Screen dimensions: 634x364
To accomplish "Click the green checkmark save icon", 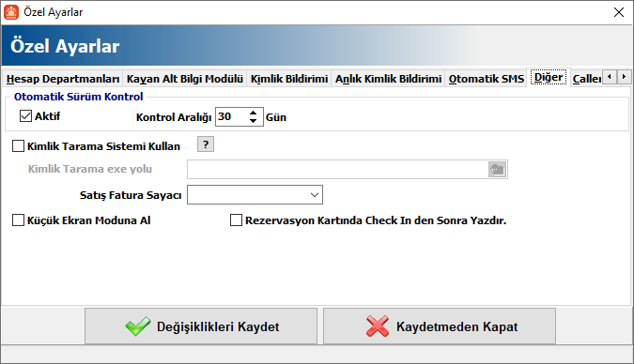I will click(138, 326).
